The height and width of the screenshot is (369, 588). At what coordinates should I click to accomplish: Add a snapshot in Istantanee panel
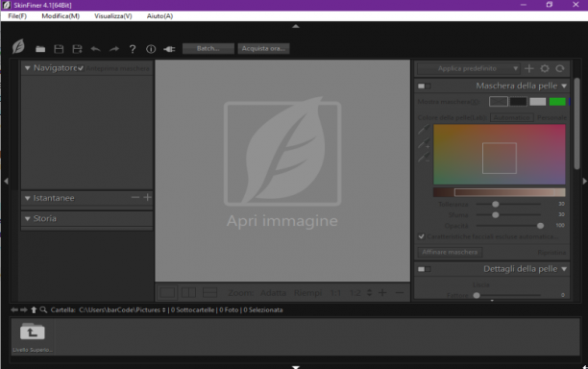point(147,197)
